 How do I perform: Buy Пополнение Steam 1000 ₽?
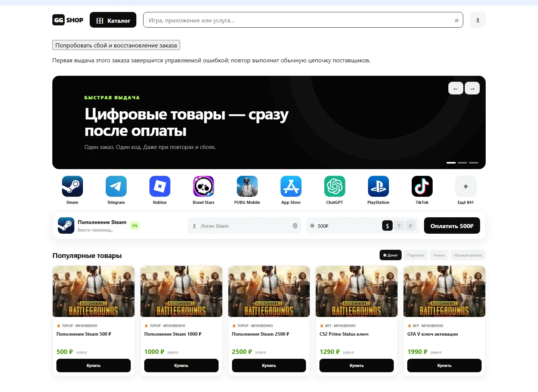(x=181, y=365)
